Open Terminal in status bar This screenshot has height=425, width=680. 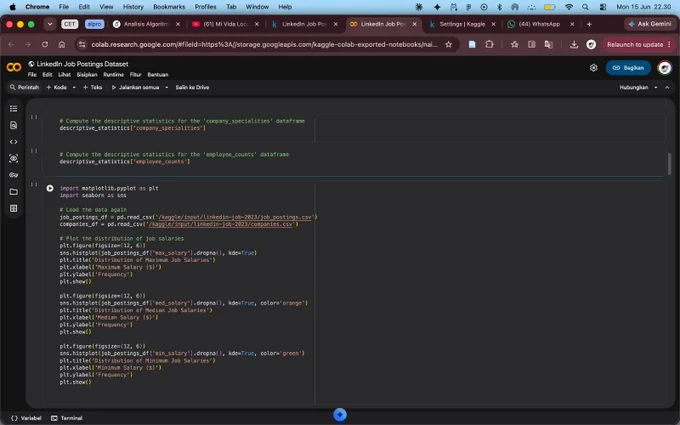(x=66, y=418)
